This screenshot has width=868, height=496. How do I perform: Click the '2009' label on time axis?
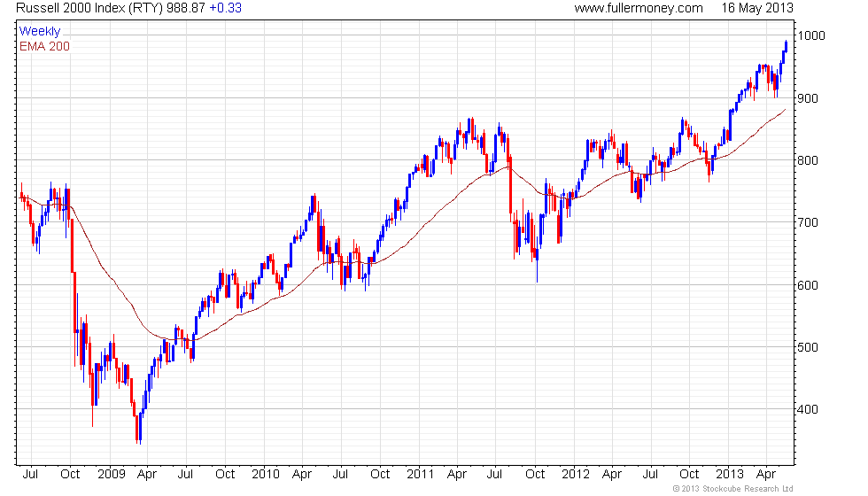pyautogui.click(x=112, y=475)
